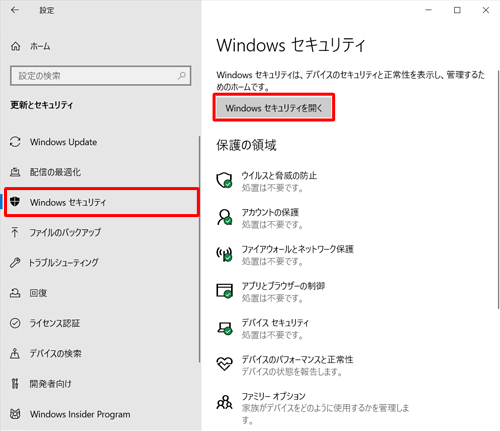Click the 回復 recovery icon

click(x=15, y=293)
